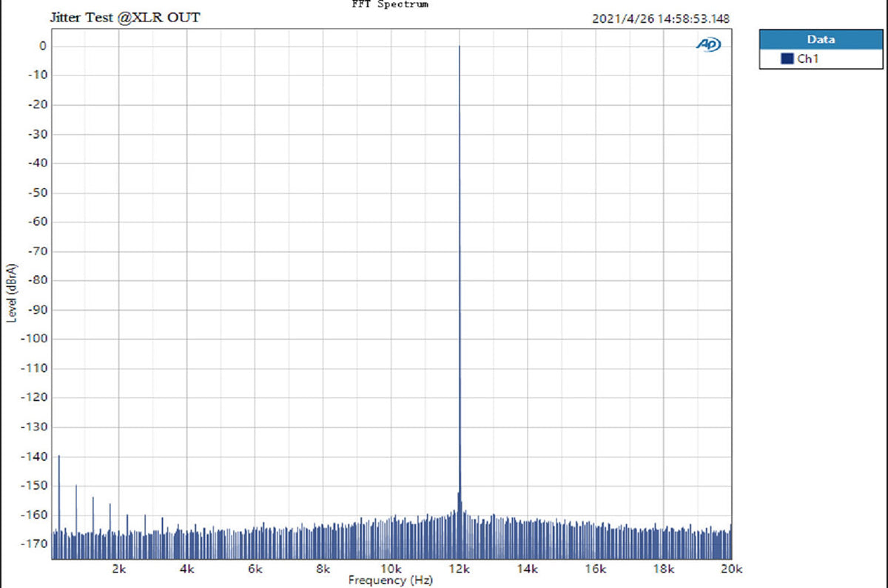The width and height of the screenshot is (888, 588).
Task: Click the -100 tick label on y-axis
Action: point(37,339)
